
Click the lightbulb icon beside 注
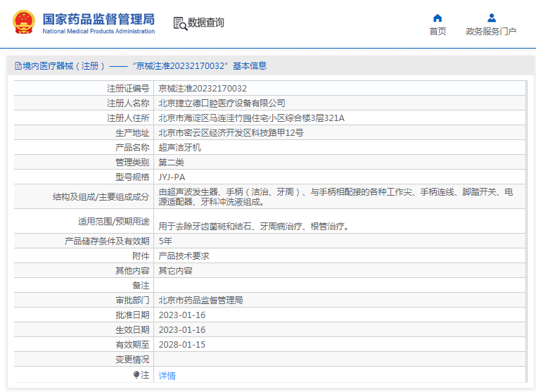pyautogui.click(x=136, y=375)
